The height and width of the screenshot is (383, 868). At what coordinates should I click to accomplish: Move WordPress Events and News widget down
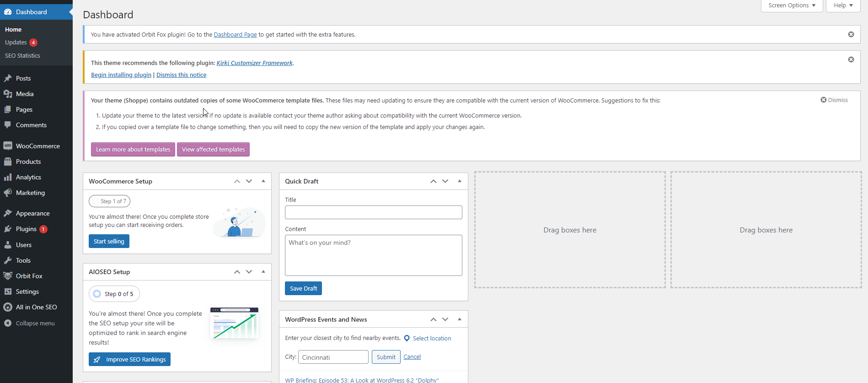[445, 319]
